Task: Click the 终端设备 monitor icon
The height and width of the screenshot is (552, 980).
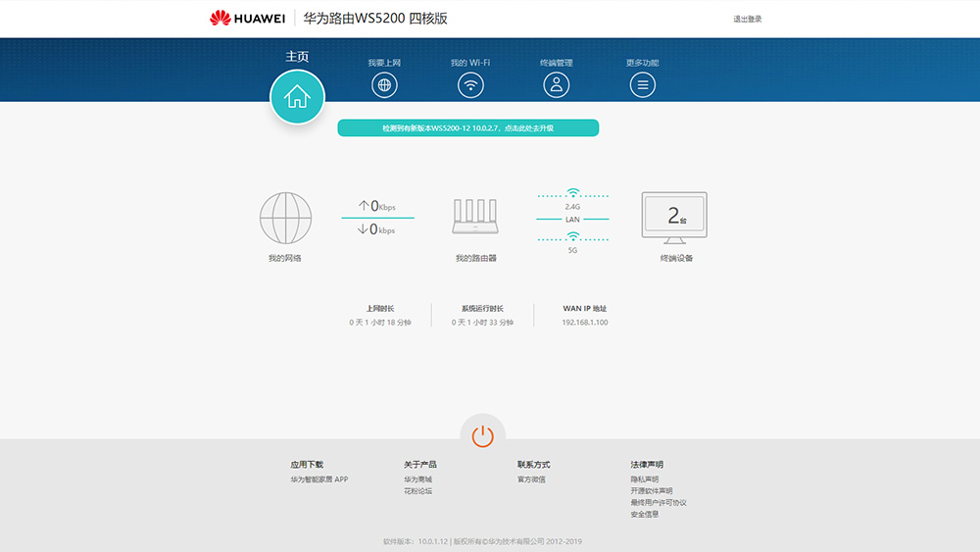Action: tap(674, 216)
